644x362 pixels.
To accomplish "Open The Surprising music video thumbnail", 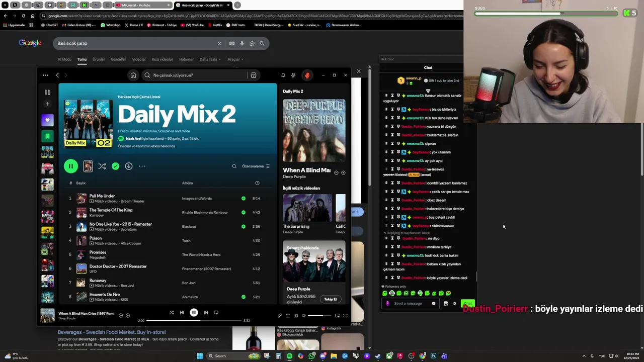I will (307, 208).
